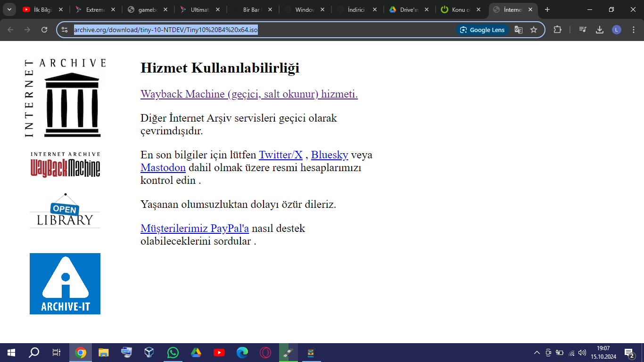Open the Chrome downloads icon
Image resolution: width=644 pixels, height=362 pixels.
click(600, 30)
